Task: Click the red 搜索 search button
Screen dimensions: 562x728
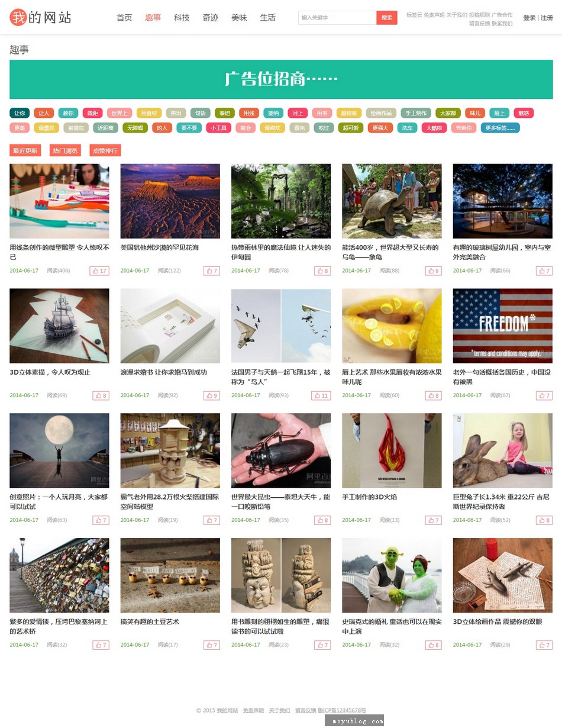Action: pyautogui.click(x=387, y=18)
